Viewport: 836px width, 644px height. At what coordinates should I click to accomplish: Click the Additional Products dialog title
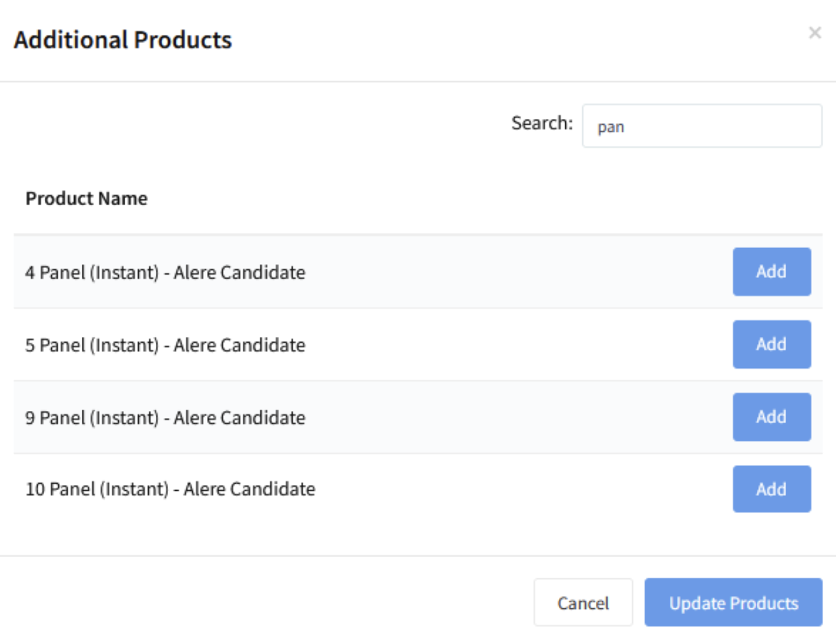tap(123, 40)
